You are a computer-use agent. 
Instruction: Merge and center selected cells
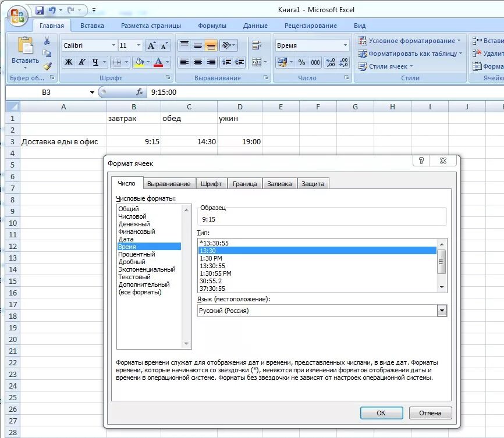point(256,62)
